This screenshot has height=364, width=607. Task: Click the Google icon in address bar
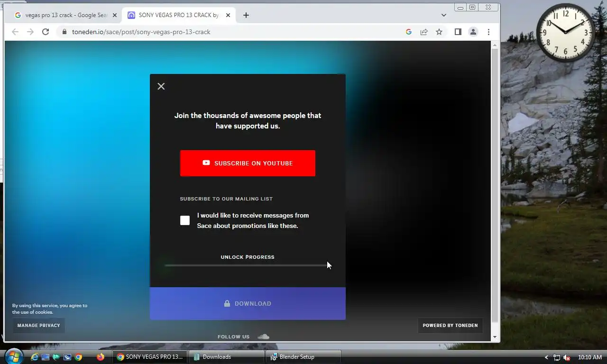(x=409, y=32)
